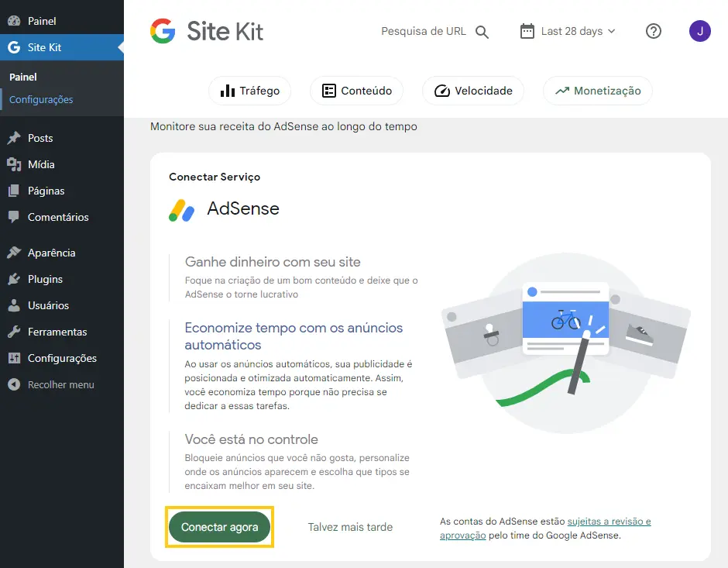Click the calendar icon for date range
The image size is (728, 568).
pyautogui.click(x=527, y=31)
